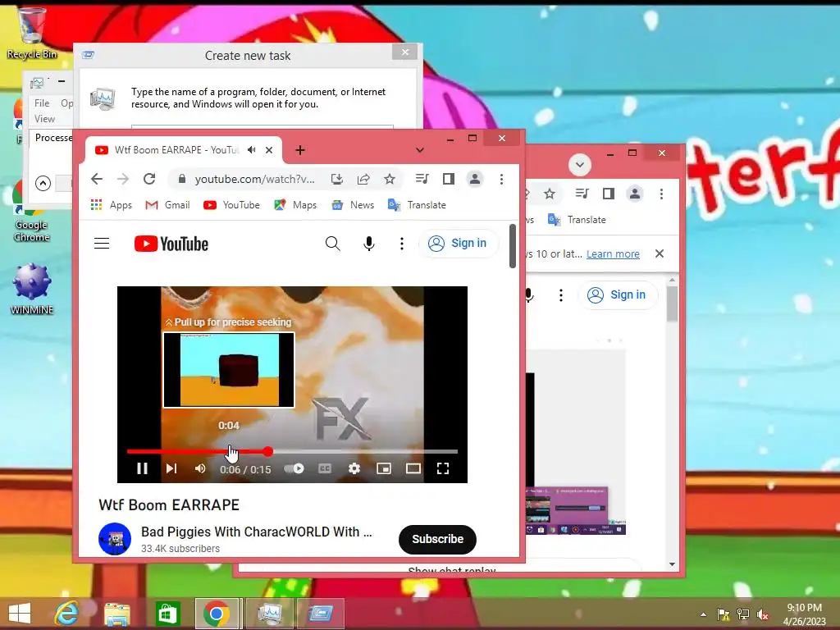The image size is (840, 630).
Task: Bookmark this tab with star icon
Action: point(390,179)
